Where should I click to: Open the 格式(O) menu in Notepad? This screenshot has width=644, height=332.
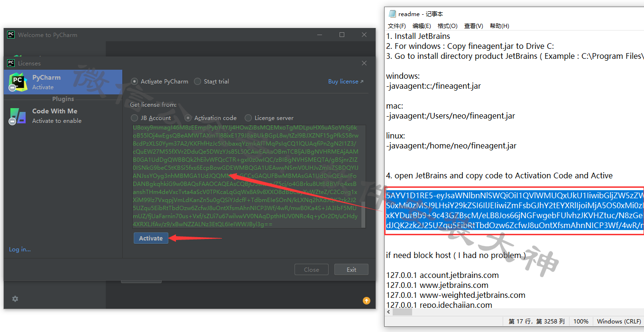point(448,26)
